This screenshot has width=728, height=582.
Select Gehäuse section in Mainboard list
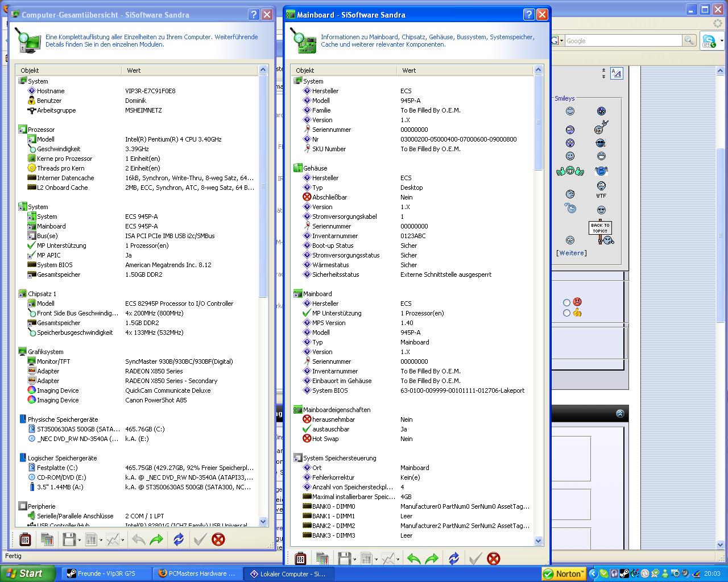click(315, 168)
